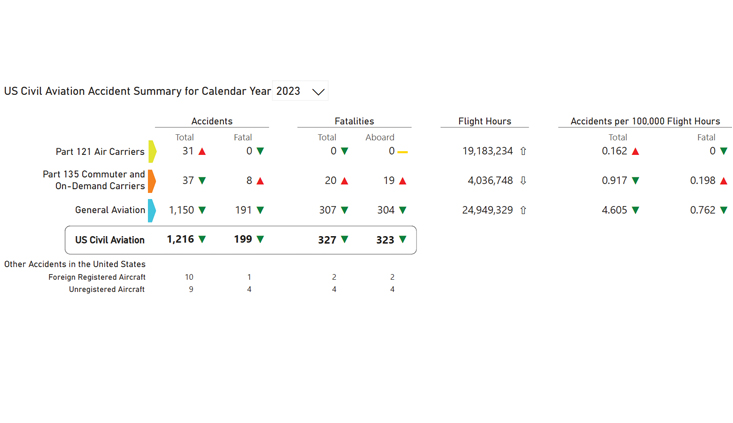Click up arrow beside 24,949,329 flight hours
Viewport: 733px width, 423px height.
pyautogui.click(x=523, y=210)
